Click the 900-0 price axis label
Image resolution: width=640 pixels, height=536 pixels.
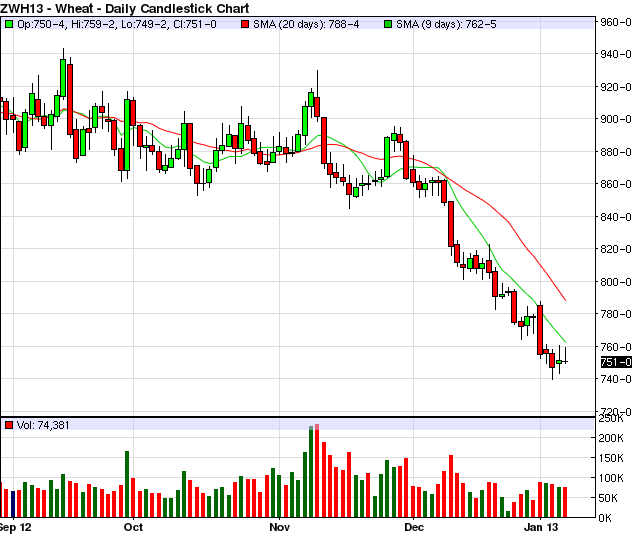[x=616, y=119]
